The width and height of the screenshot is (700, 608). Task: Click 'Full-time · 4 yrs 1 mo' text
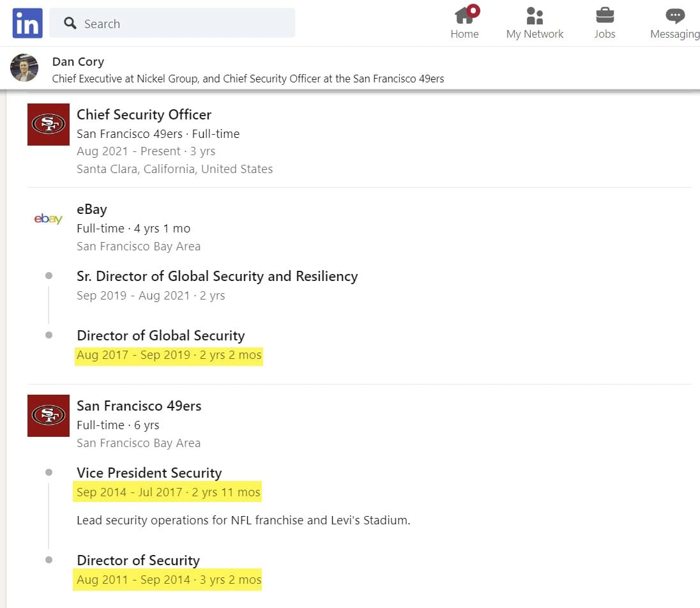pos(133,229)
